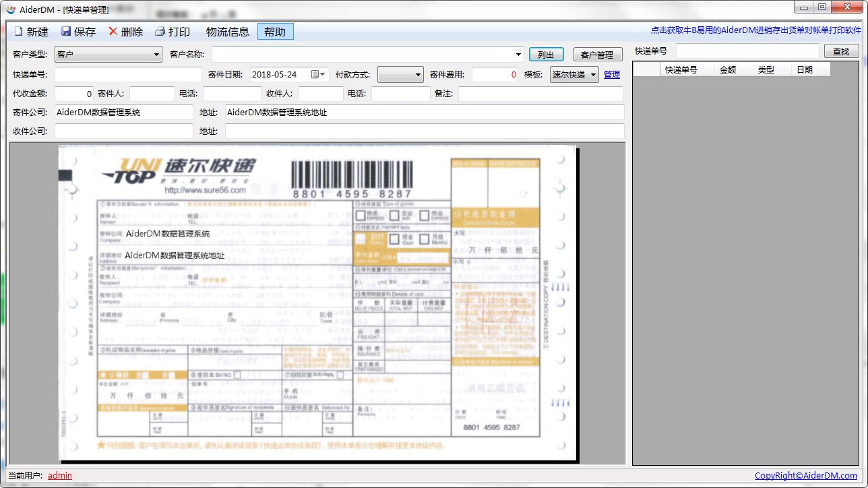Expand the 模板 速尔快递 dropdown
868x488 pixels.
pos(594,74)
